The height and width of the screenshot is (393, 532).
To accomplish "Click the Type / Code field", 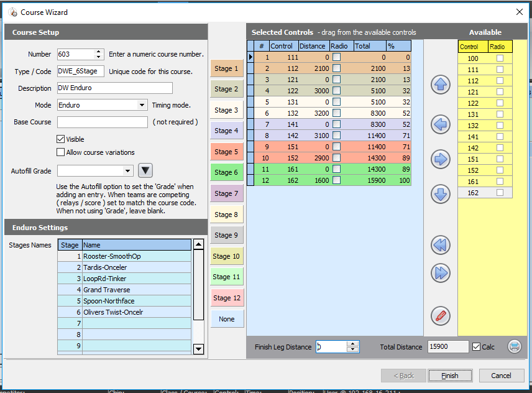I will [x=81, y=72].
